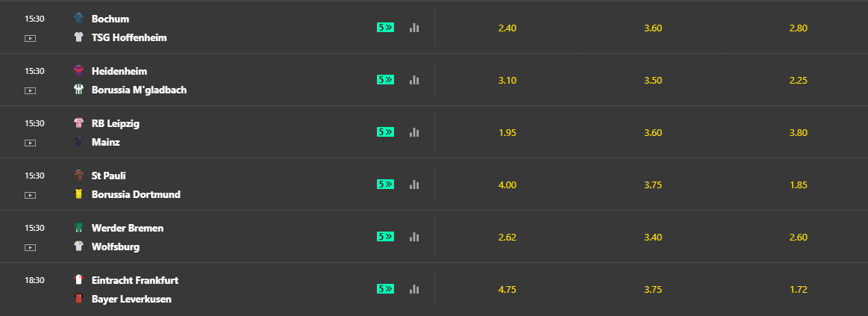The width and height of the screenshot is (868, 316).
Task: Open statistics chart icon for Bochum match
Action: (x=414, y=28)
